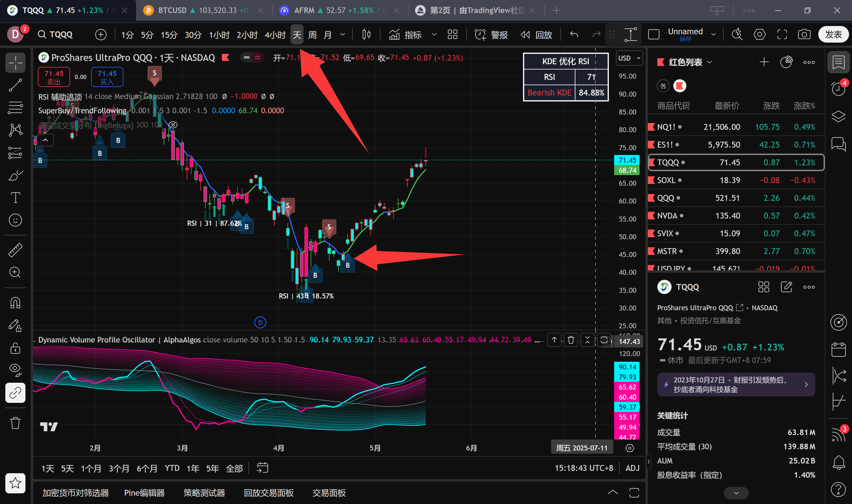
Task: Take a chart snapshot camera
Action: (804, 35)
